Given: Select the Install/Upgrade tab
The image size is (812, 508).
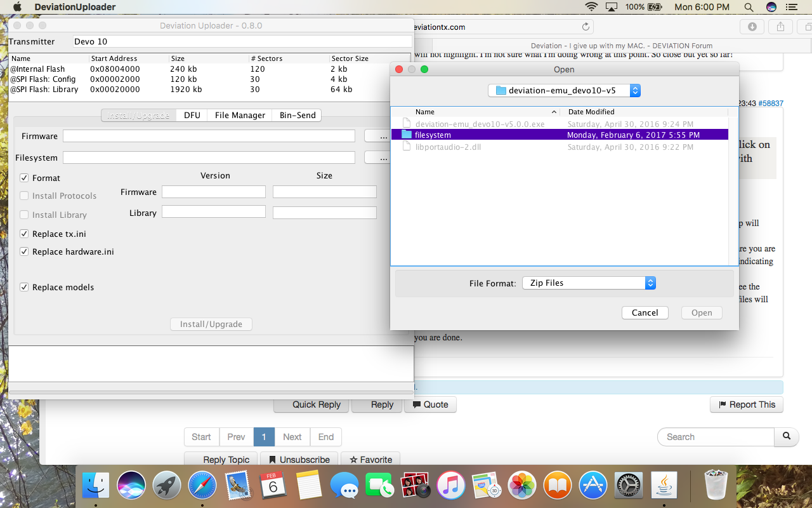Looking at the screenshot, I should click(x=139, y=115).
